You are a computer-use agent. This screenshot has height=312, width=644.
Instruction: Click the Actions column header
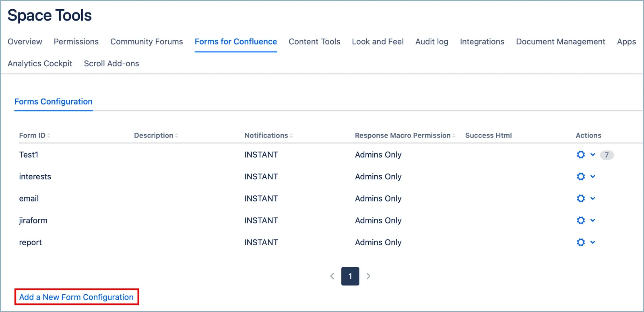pyautogui.click(x=588, y=135)
